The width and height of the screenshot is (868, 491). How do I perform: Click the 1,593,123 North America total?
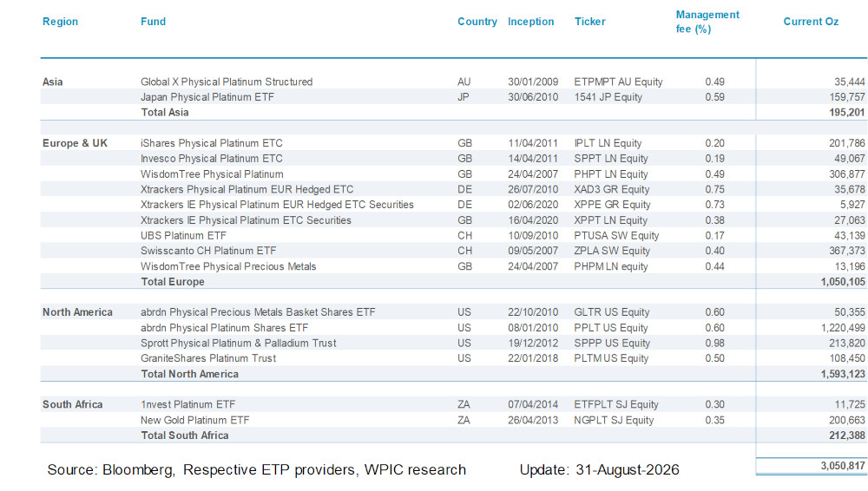843,374
